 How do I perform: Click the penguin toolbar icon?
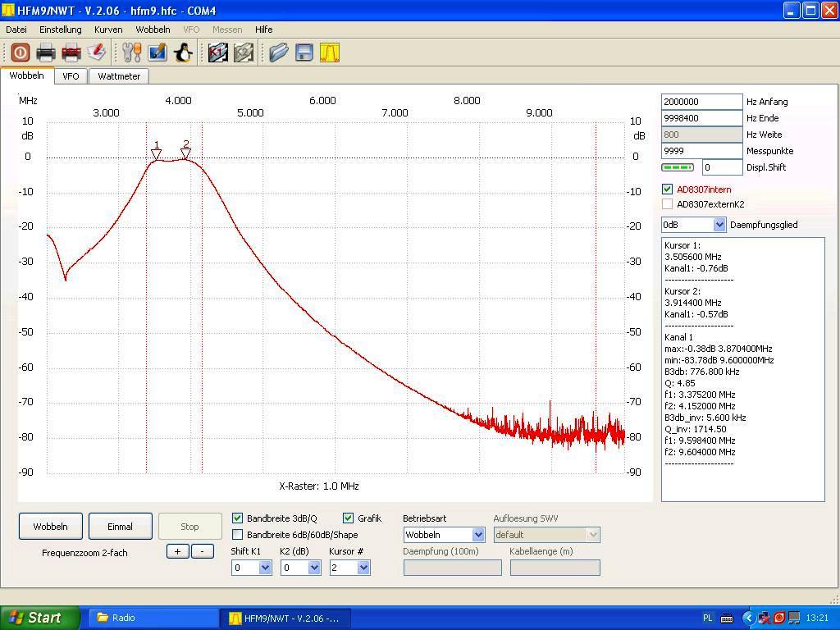click(183, 53)
